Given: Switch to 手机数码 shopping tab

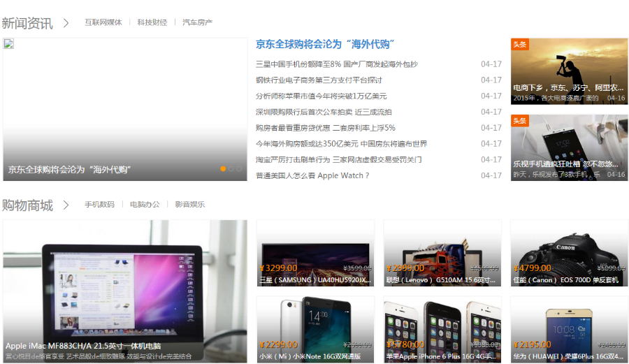Looking at the screenshot, I should pos(99,205).
